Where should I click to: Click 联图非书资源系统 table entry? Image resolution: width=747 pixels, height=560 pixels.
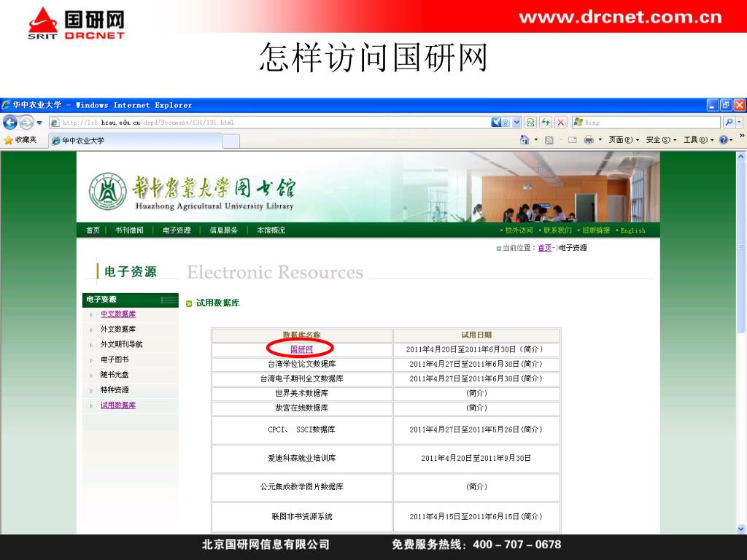coord(301,516)
